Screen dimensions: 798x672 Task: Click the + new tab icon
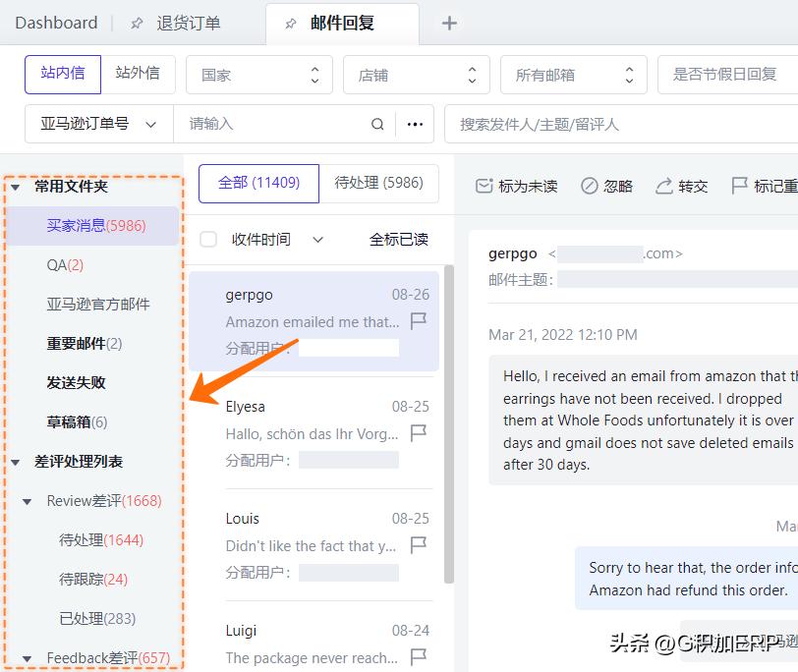tap(449, 22)
